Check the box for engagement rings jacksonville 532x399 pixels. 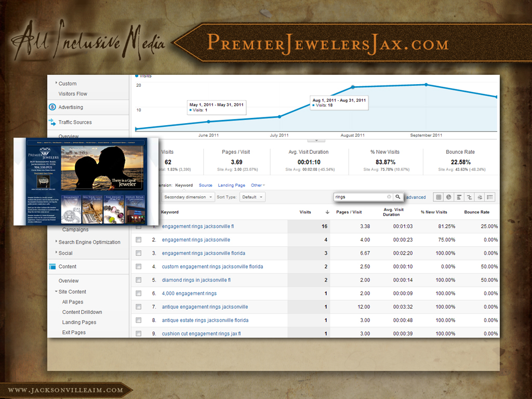[x=139, y=240]
